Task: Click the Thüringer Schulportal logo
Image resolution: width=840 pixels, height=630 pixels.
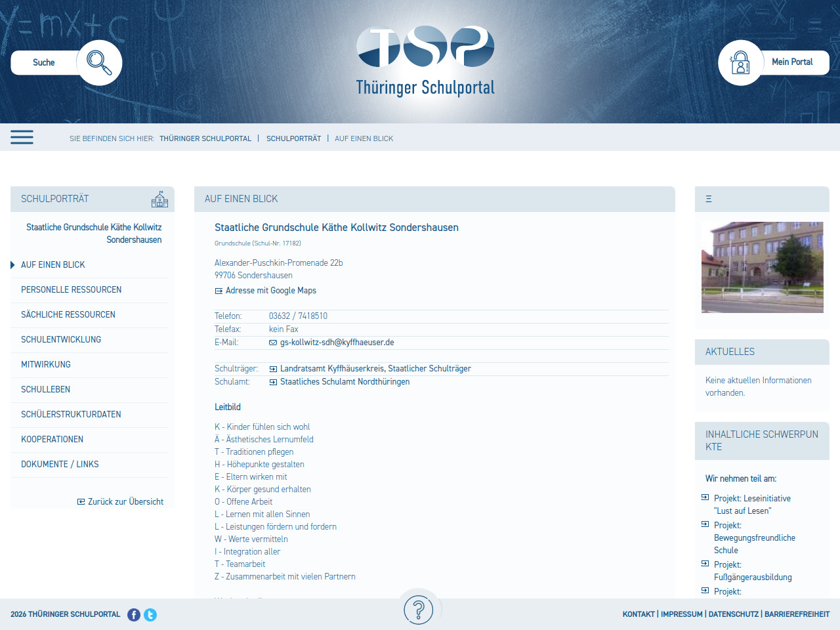Action: tap(425, 61)
